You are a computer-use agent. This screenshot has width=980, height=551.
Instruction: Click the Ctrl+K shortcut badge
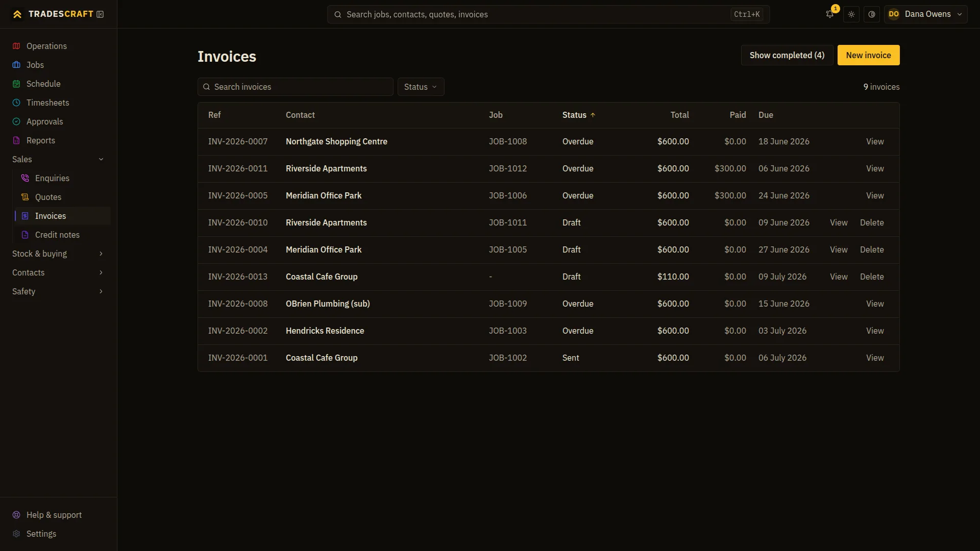click(x=747, y=14)
